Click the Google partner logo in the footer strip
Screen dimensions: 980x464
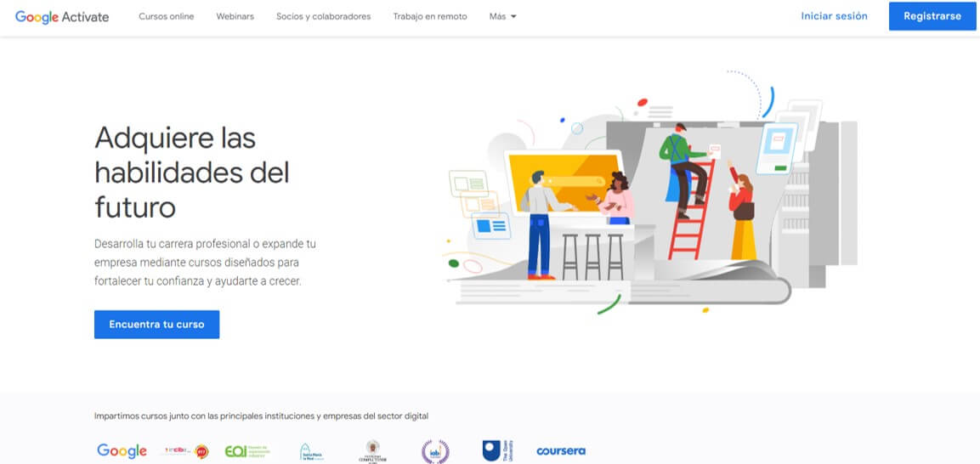[x=122, y=451]
